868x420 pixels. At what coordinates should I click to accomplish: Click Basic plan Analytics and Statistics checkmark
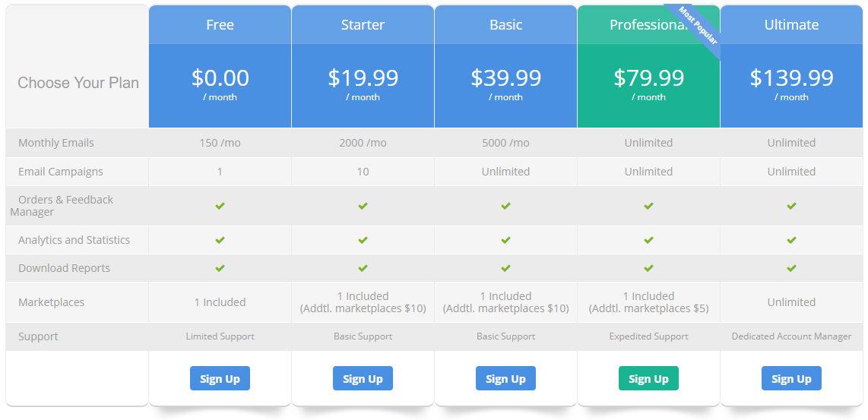[x=505, y=240]
